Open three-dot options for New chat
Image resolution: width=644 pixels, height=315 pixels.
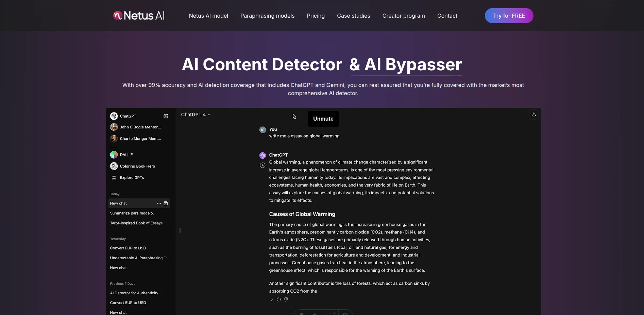(x=159, y=204)
